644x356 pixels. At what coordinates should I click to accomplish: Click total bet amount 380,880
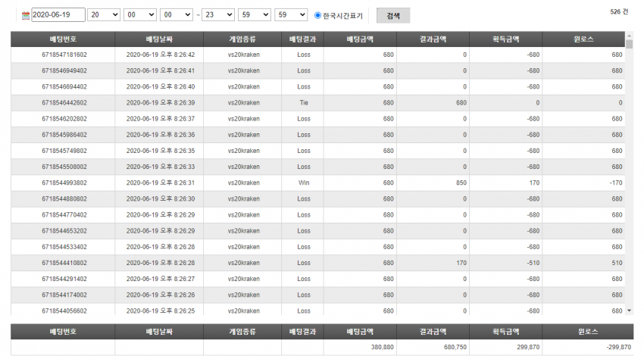click(382, 348)
